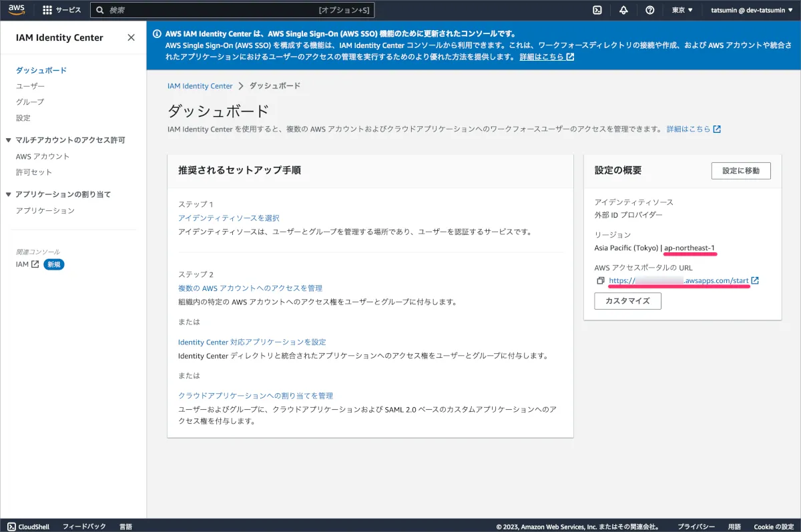Close the IAM Identity Center sidebar

coord(131,37)
